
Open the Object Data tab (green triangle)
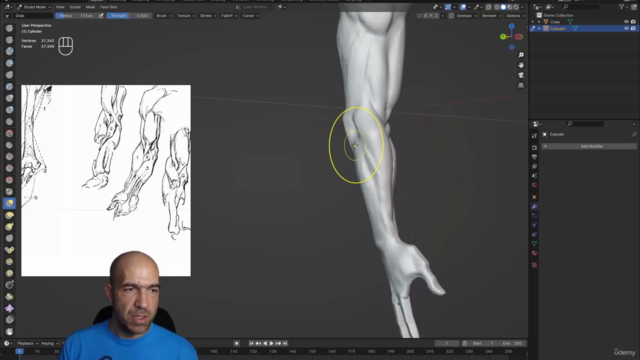(534, 244)
